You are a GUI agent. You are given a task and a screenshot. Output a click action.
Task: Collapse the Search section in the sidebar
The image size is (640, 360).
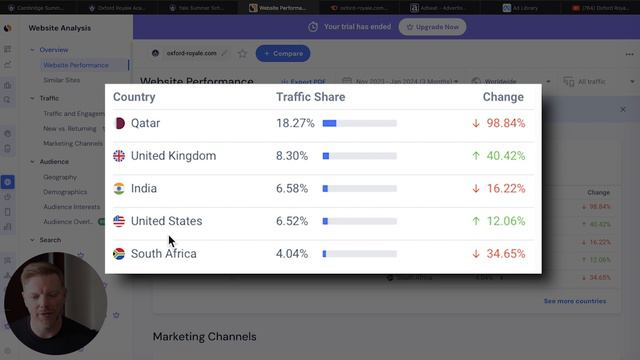tap(32, 240)
